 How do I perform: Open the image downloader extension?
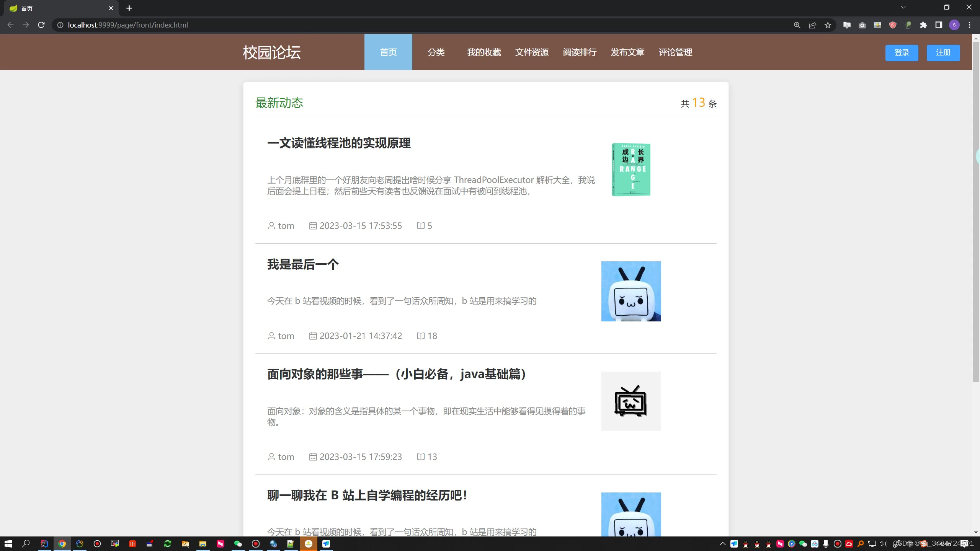click(877, 25)
